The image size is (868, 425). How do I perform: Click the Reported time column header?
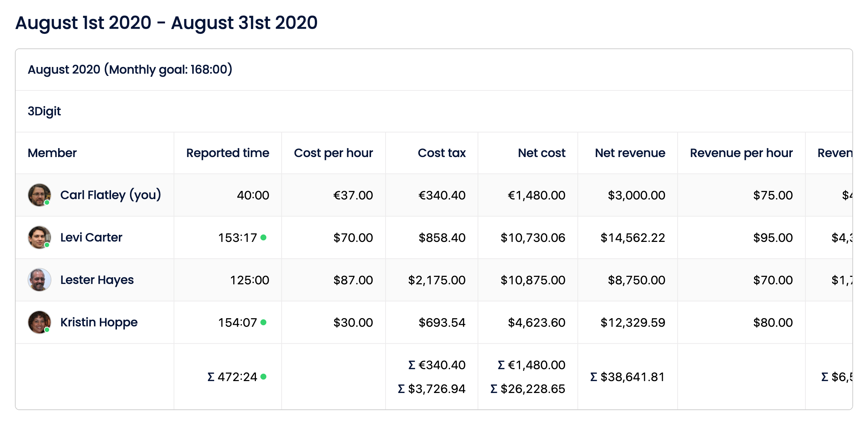click(x=228, y=153)
